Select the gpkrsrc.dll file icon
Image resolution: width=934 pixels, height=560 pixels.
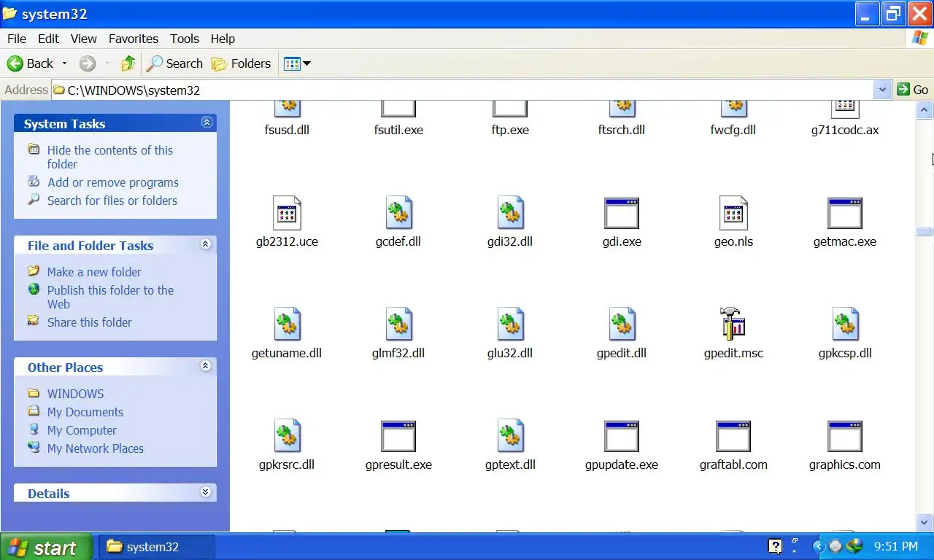pyautogui.click(x=287, y=436)
